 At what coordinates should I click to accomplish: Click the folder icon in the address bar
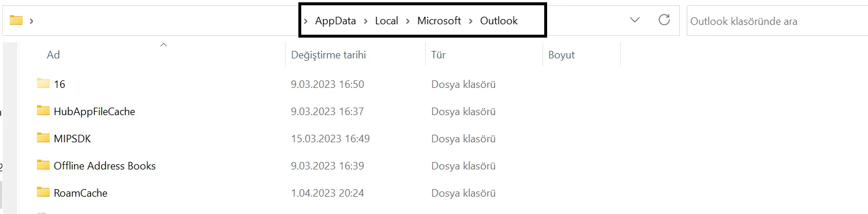pyautogui.click(x=16, y=21)
